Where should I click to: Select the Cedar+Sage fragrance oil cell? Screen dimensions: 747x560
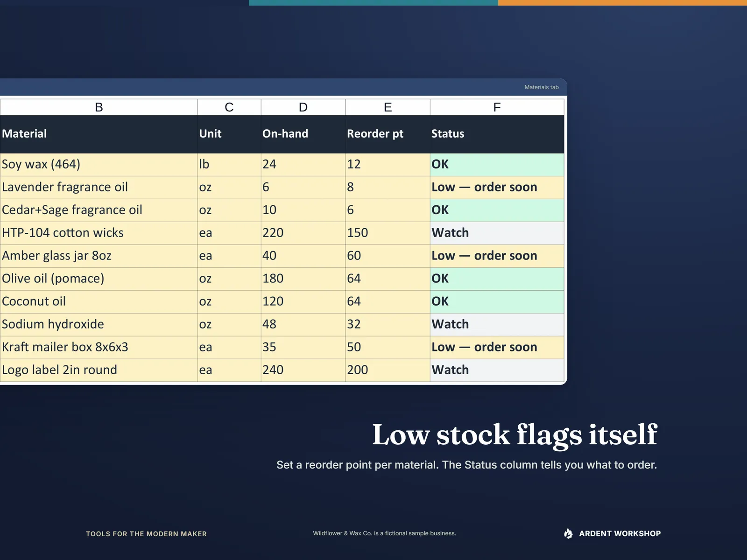[99, 210]
